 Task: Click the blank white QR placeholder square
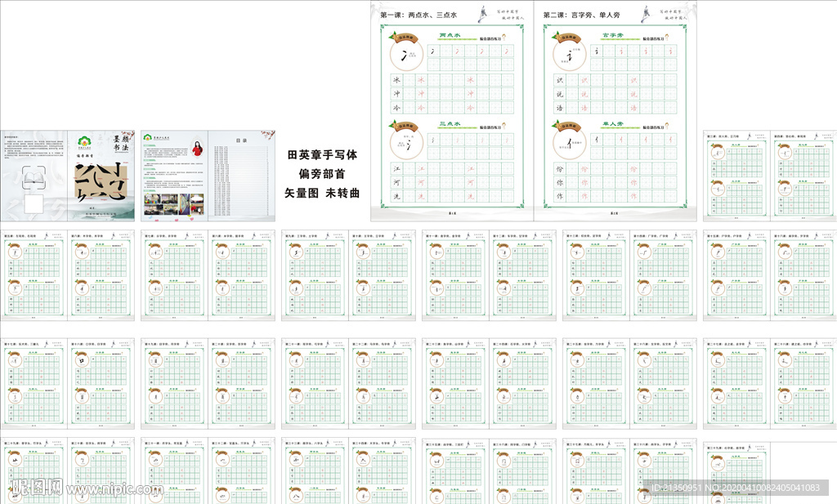pyautogui.click(x=34, y=203)
